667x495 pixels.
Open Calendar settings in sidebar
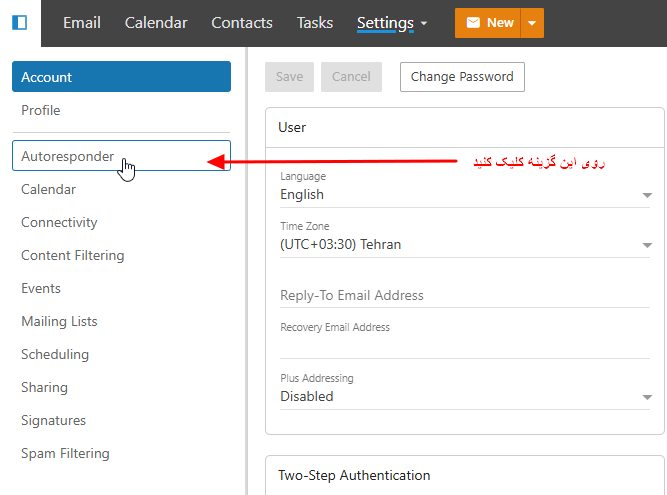[122, 189]
